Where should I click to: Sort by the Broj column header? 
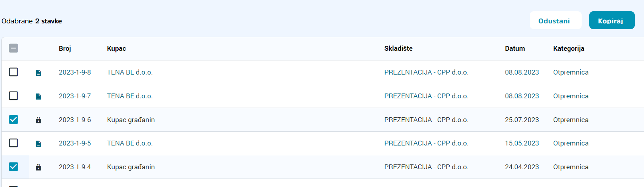pyautogui.click(x=65, y=48)
